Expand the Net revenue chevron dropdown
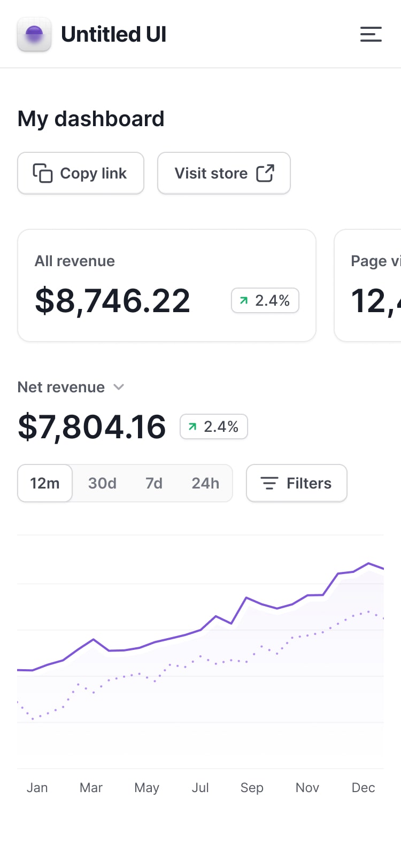 [x=119, y=387]
